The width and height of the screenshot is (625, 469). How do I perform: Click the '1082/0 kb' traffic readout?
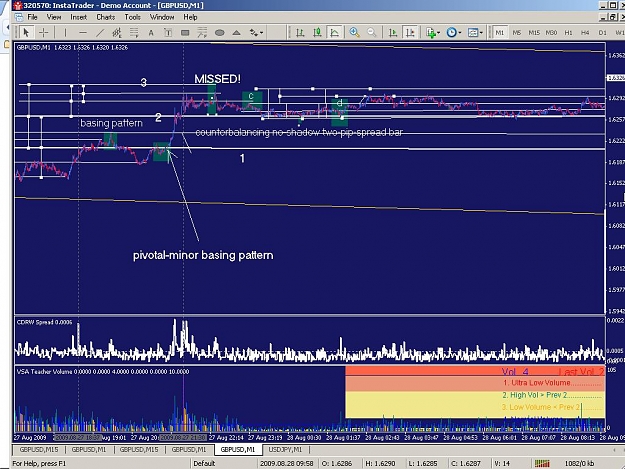[580, 463]
